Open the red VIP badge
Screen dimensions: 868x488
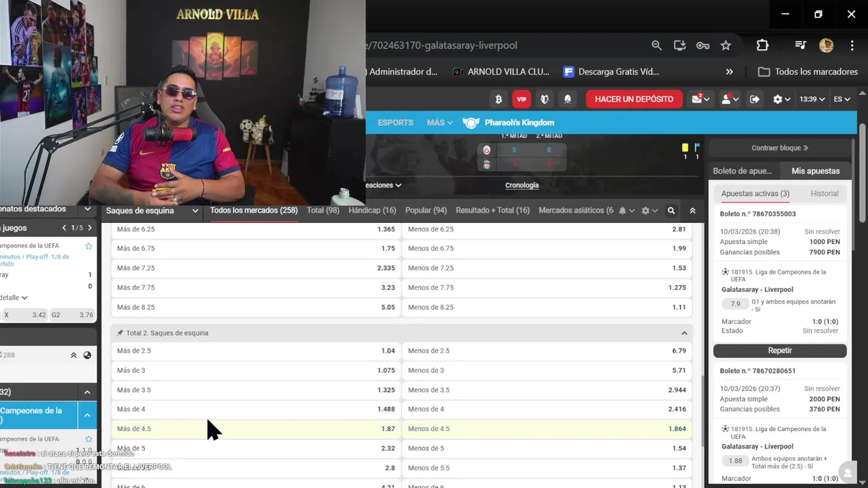tap(521, 99)
